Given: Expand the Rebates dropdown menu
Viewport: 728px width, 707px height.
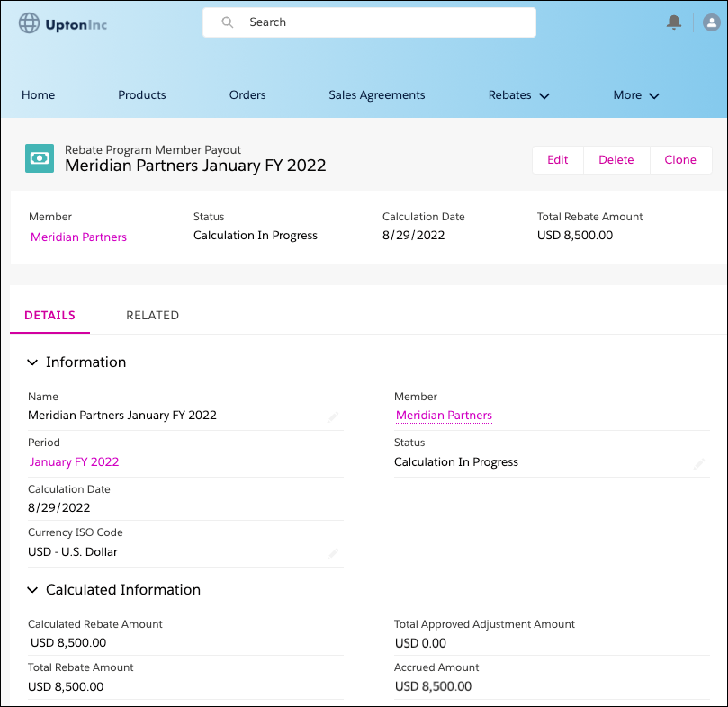Looking at the screenshot, I should tap(518, 94).
